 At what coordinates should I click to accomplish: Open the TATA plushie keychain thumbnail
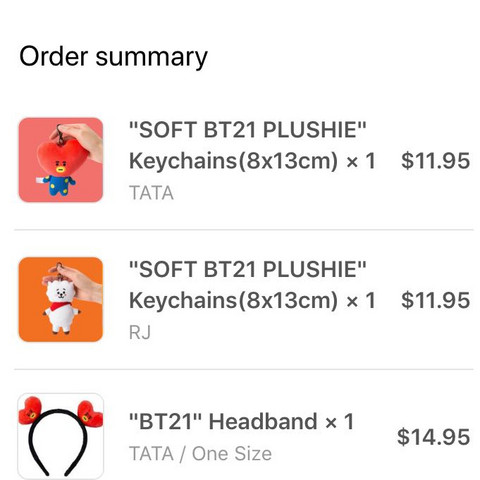click(x=61, y=160)
